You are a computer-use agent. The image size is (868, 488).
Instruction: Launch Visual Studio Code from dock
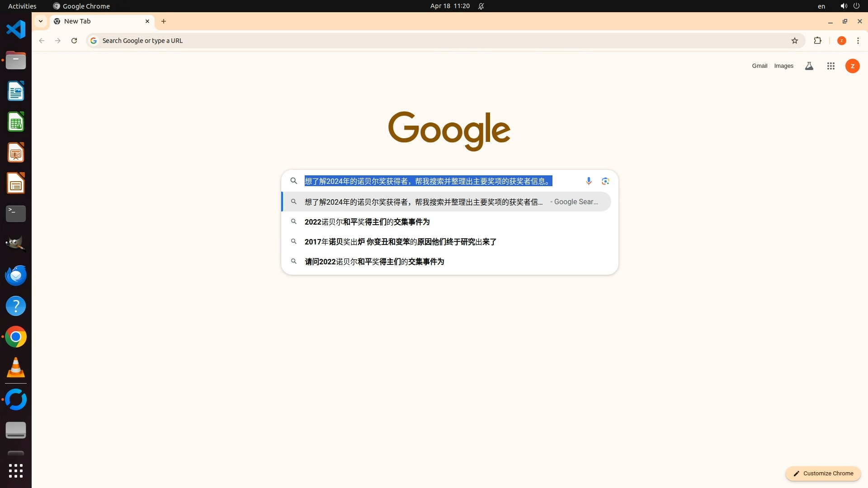tap(16, 29)
